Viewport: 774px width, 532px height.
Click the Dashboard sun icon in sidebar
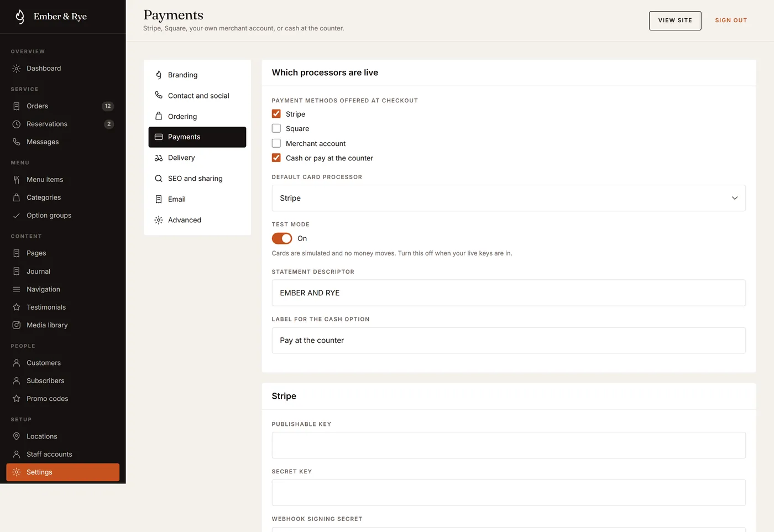(x=17, y=69)
